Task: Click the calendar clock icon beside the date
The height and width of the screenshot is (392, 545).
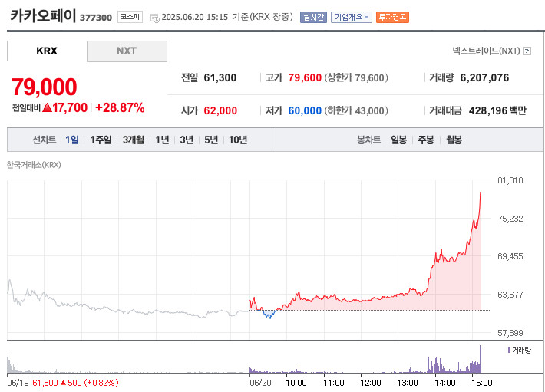Action: [x=154, y=18]
